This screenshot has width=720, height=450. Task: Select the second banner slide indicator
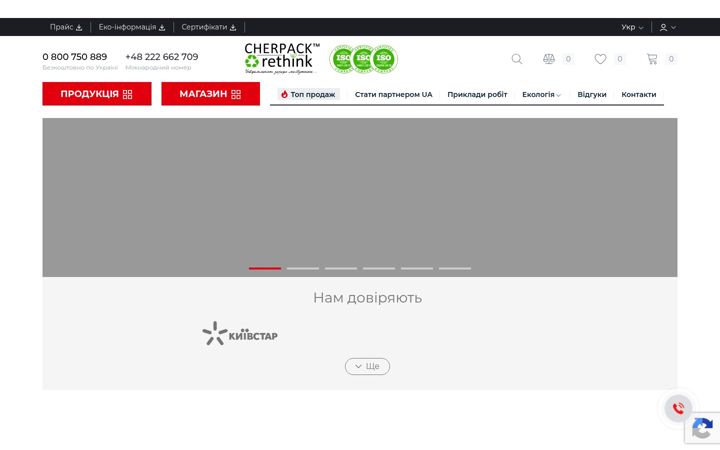(303, 268)
